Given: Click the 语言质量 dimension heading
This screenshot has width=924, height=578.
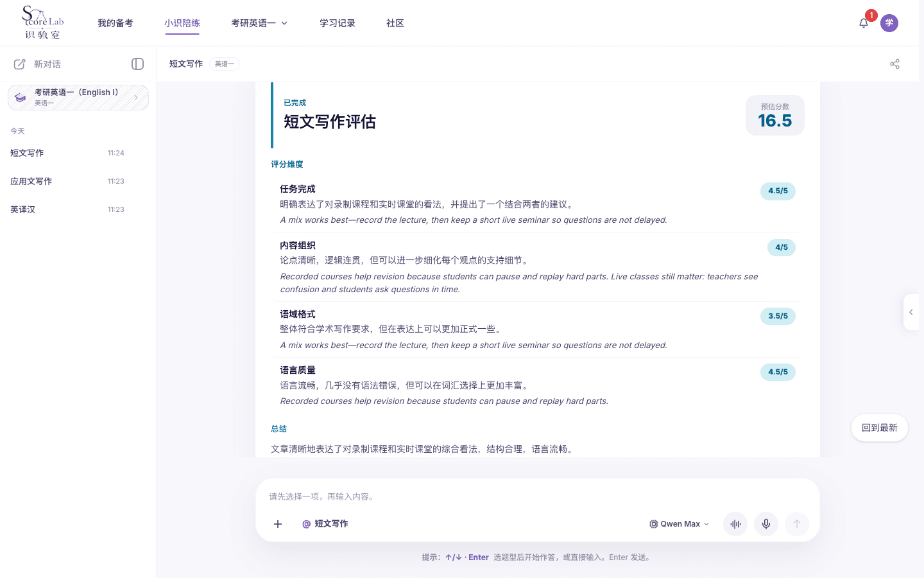Looking at the screenshot, I should click(x=298, y=370).
